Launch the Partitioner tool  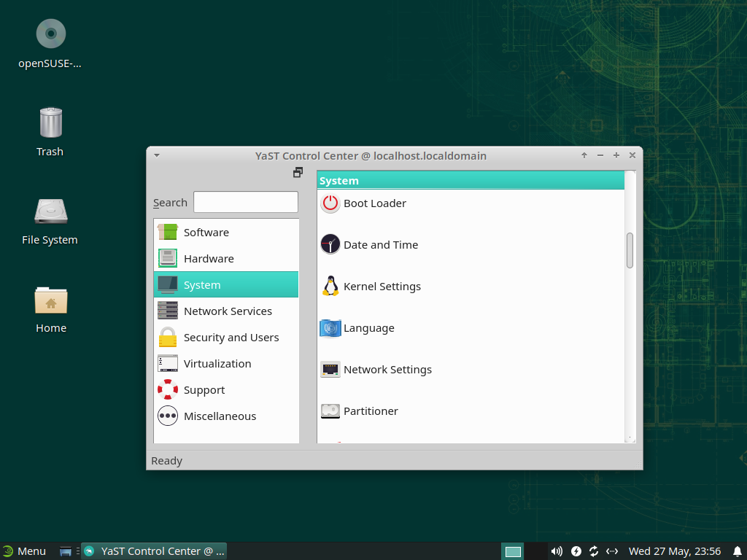(370, 411)
